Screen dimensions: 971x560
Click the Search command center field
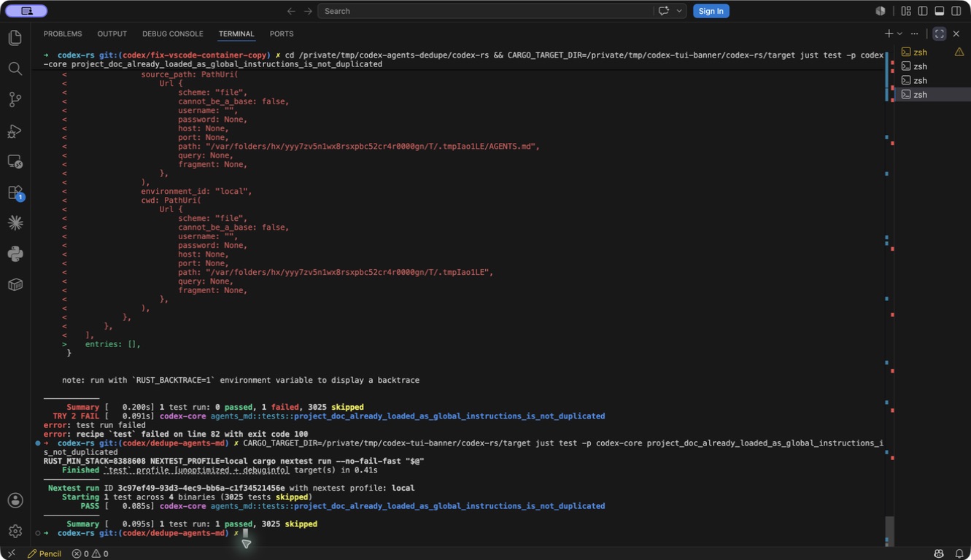pyautogui.click(x=485, y=11)
